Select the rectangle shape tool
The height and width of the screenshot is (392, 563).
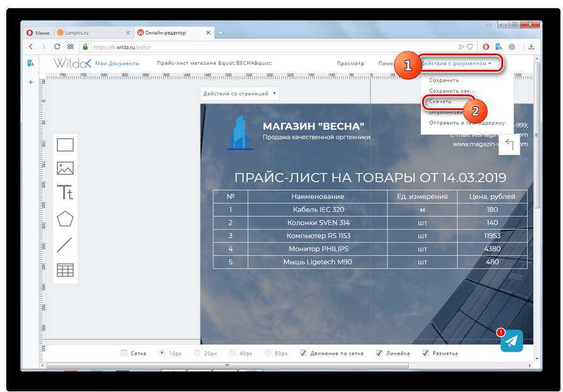tap(65, 145)
